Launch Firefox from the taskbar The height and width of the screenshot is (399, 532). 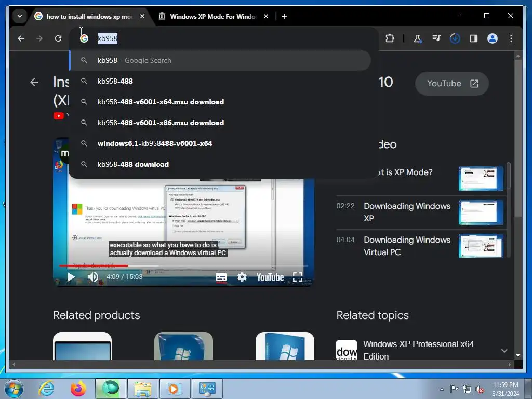[78, 389]
